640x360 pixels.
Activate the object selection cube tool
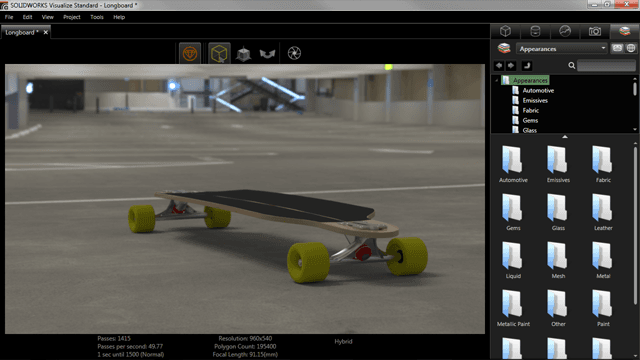[219, 53]
